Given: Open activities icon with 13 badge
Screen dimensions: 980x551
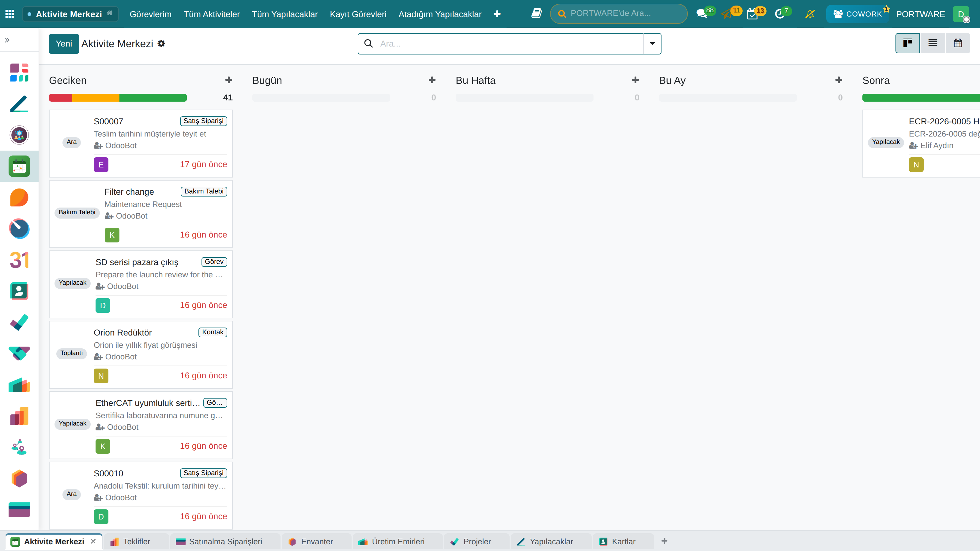Looking at the screenshot, I should [752, 14].
